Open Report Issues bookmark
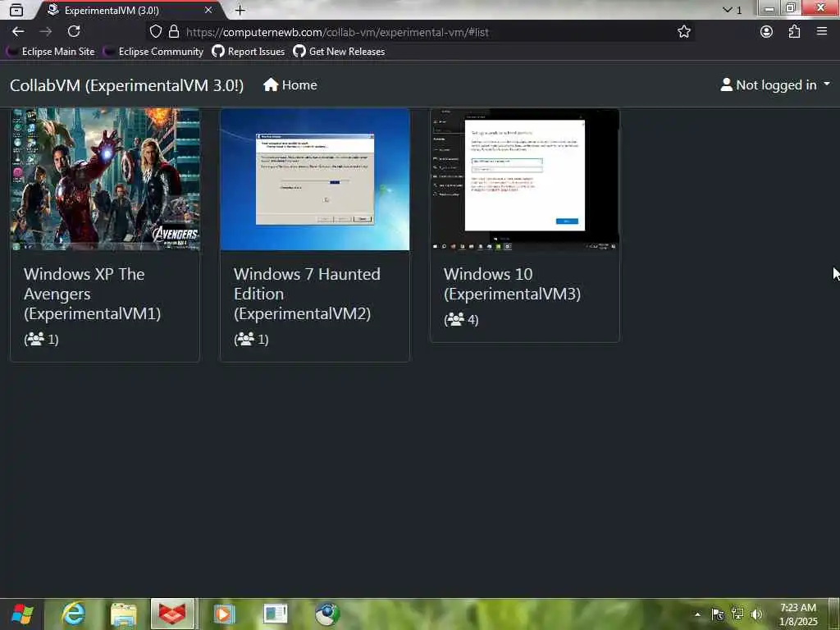 coord(248,52)
